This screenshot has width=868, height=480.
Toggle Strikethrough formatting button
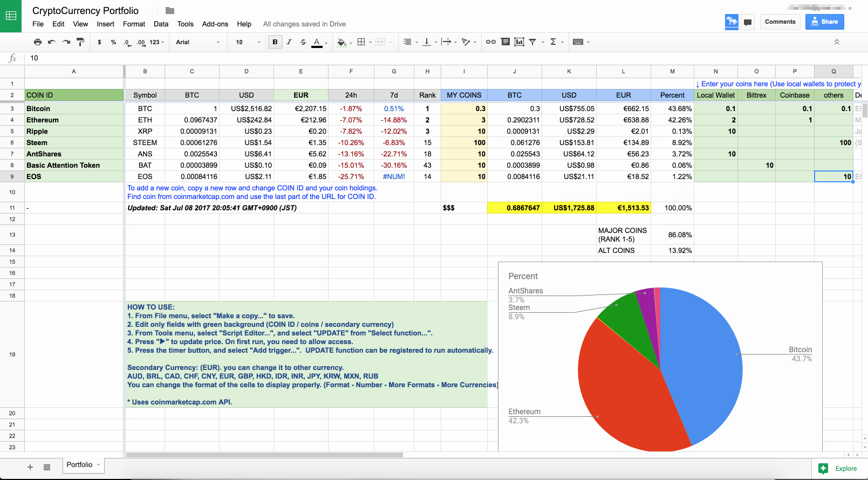point(303,42)
